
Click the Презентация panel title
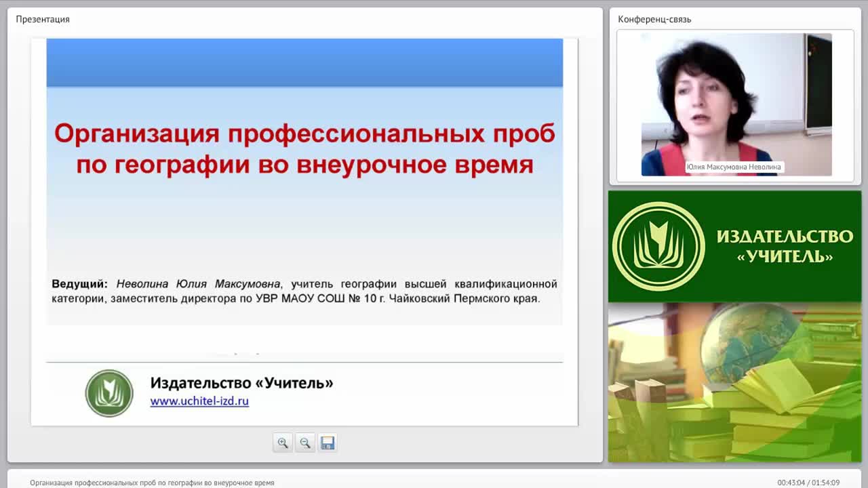(43, 19)
